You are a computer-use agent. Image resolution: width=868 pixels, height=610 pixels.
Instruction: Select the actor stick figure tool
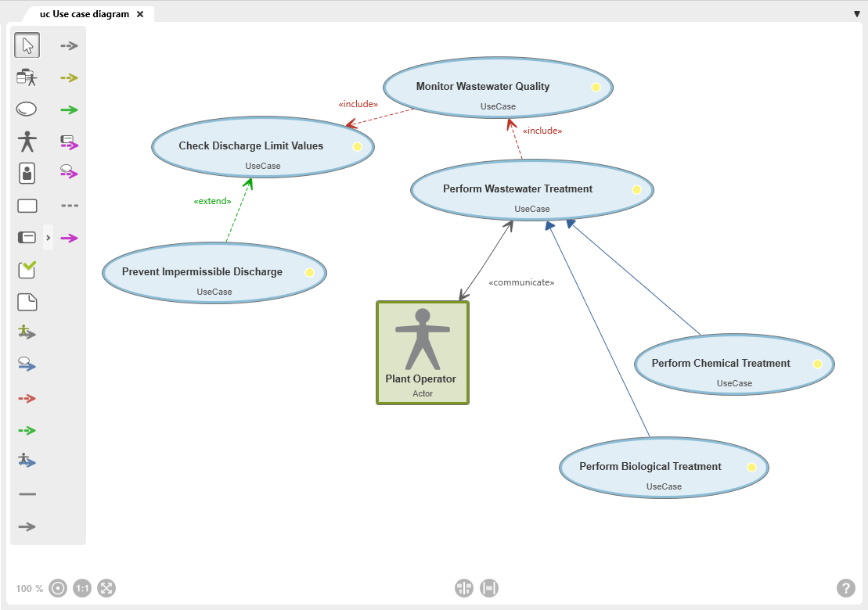tap(27, 141)
